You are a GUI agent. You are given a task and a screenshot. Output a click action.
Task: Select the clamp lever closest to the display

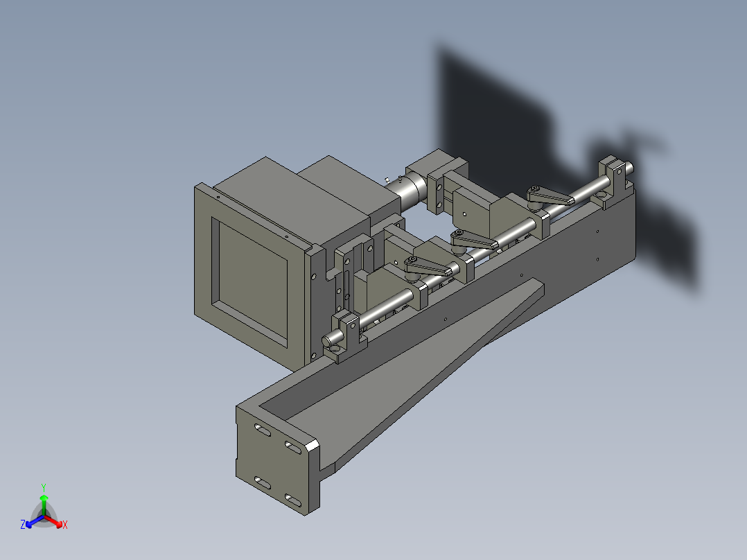(428, 268)
